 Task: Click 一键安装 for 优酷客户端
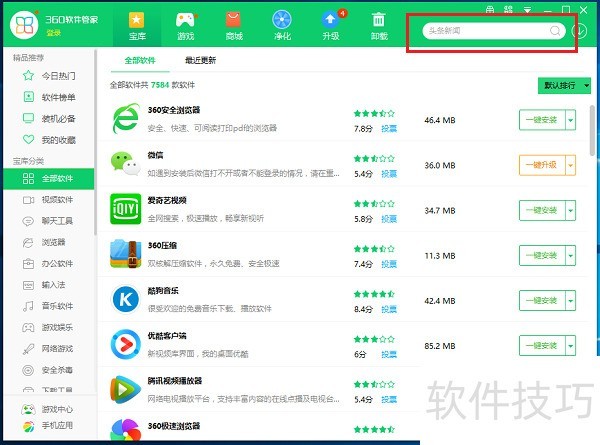pyautogui.click(x=542, y=346)
